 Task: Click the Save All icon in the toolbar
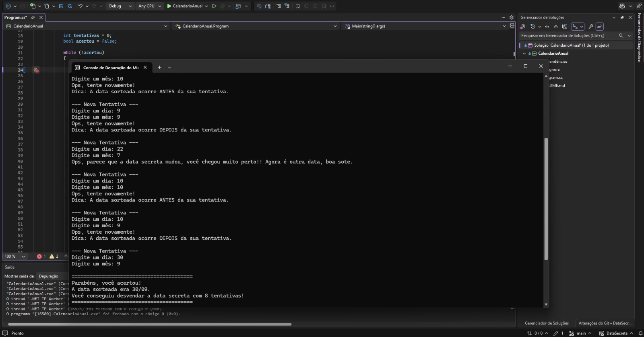(70, 6)
